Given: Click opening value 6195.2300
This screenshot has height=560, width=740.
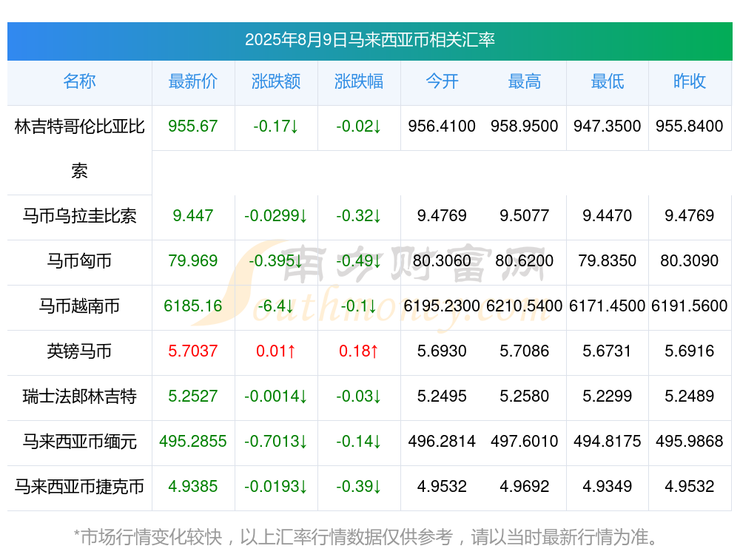Looking at the screenshot, I should click(442, 306).
